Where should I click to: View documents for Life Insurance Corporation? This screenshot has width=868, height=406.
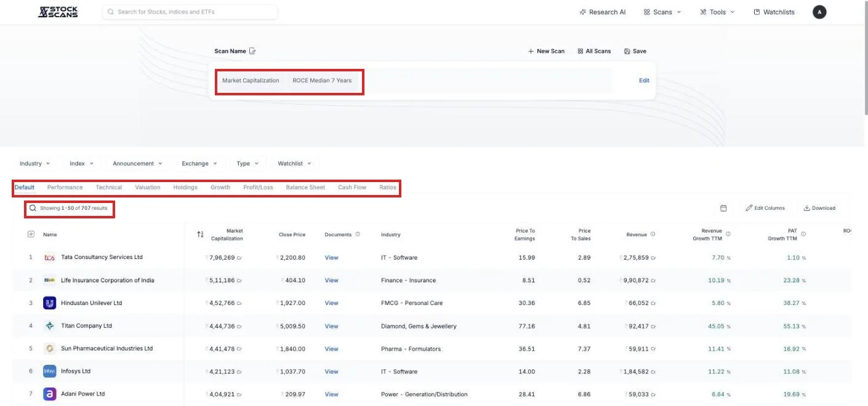point(331,281)
